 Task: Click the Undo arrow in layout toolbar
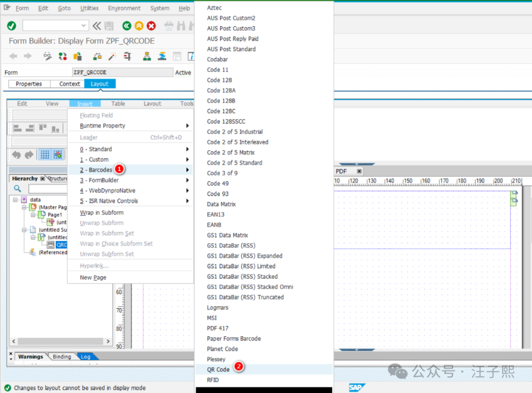[x=16, y=155]
